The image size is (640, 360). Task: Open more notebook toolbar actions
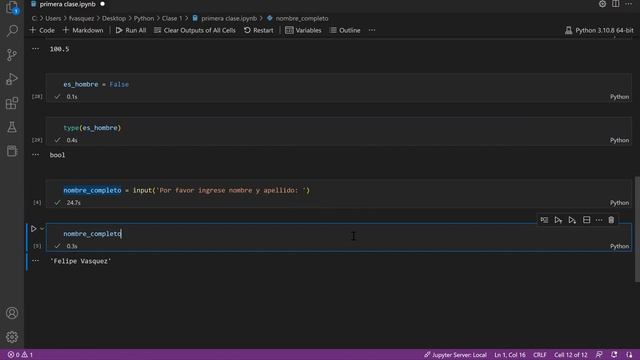click(x=372, y=30)
